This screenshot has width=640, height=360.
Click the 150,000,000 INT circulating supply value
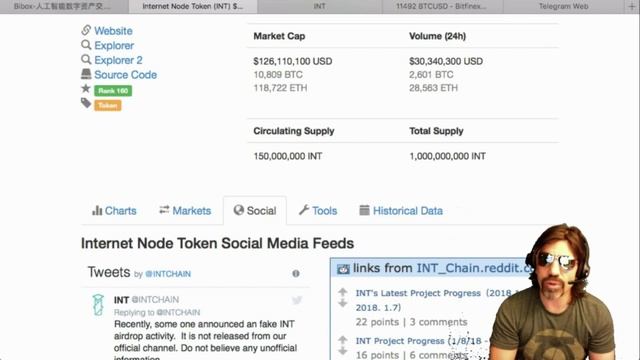(287, 156)
